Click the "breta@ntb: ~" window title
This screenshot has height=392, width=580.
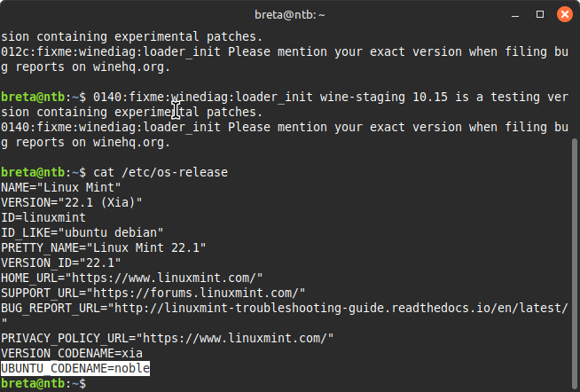point(289,14)
